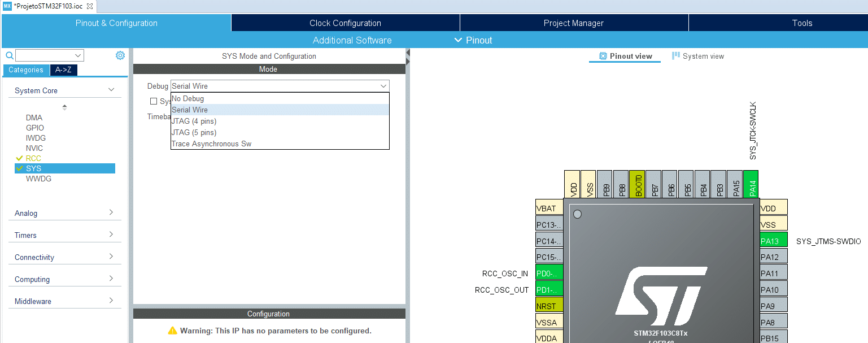Choose No Debug from the list
Viewport: 868px width, 343px height.
(280, 98)
